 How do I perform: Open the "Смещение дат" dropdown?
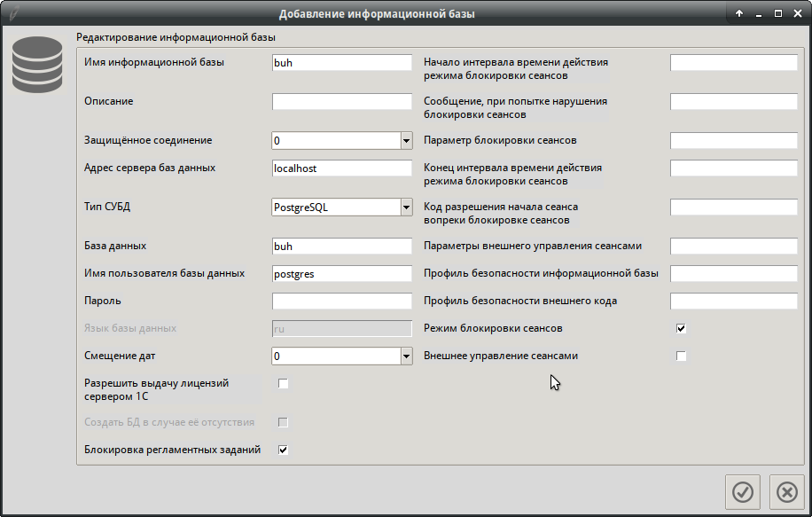[406, 356]
